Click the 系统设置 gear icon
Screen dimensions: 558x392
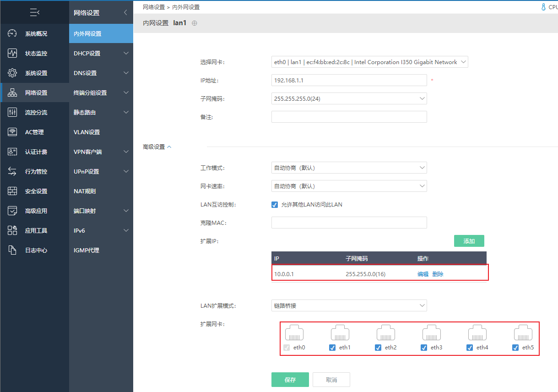[x=12, y=73]
